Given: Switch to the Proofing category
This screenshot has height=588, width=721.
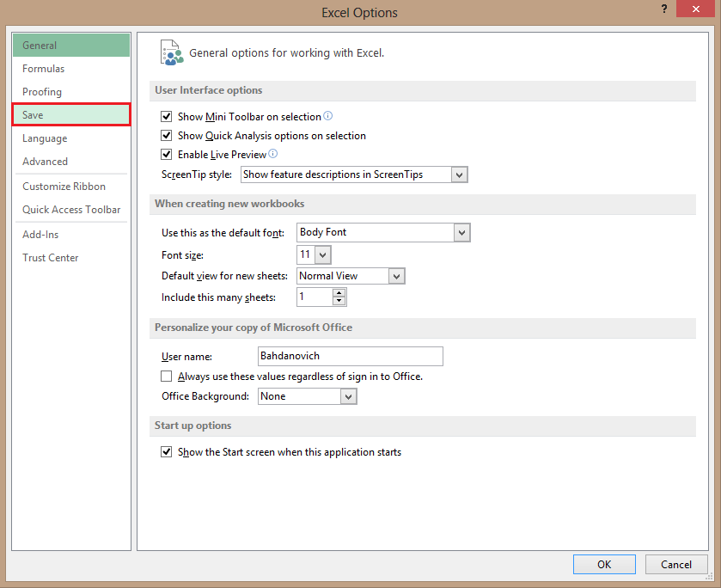Looking at the screenshot, I should pyautogui.click(x=71, y=92).
